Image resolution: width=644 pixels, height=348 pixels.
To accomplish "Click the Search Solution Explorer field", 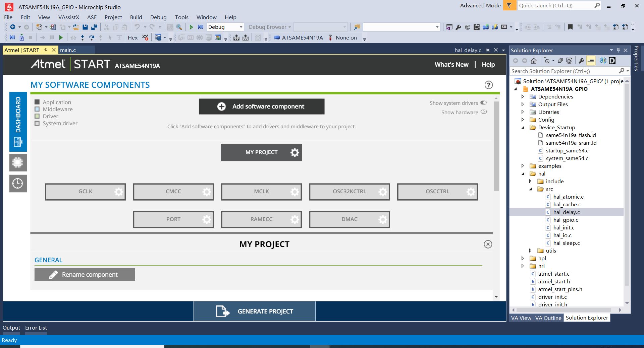I will click(563, 71).
